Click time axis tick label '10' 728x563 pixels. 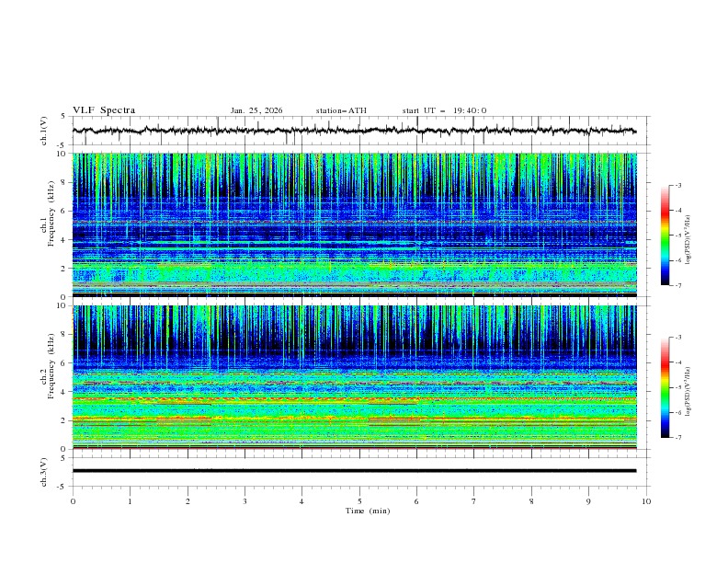click(x=646, y=501)
